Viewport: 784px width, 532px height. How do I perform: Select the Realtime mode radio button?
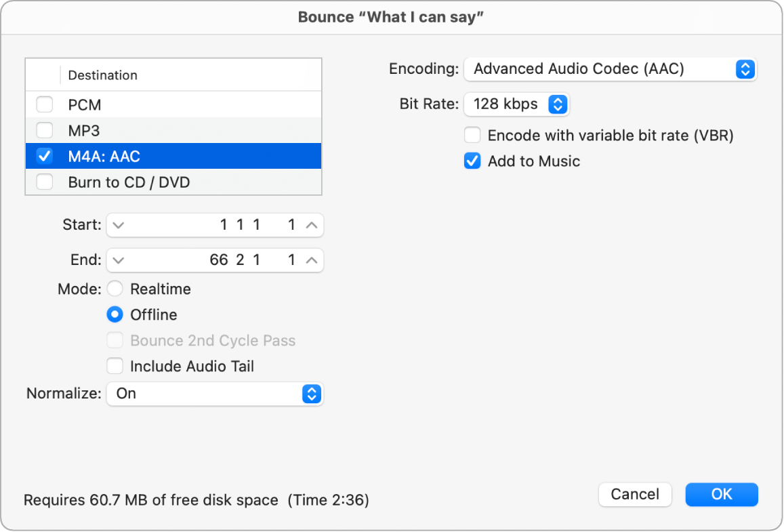click(115, 289)
